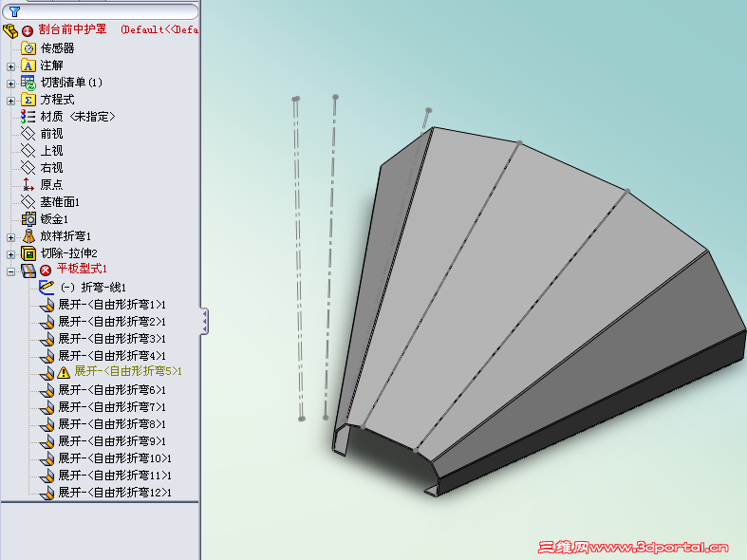Select (-) 折弯-线1 sketch label

[93, 288]
